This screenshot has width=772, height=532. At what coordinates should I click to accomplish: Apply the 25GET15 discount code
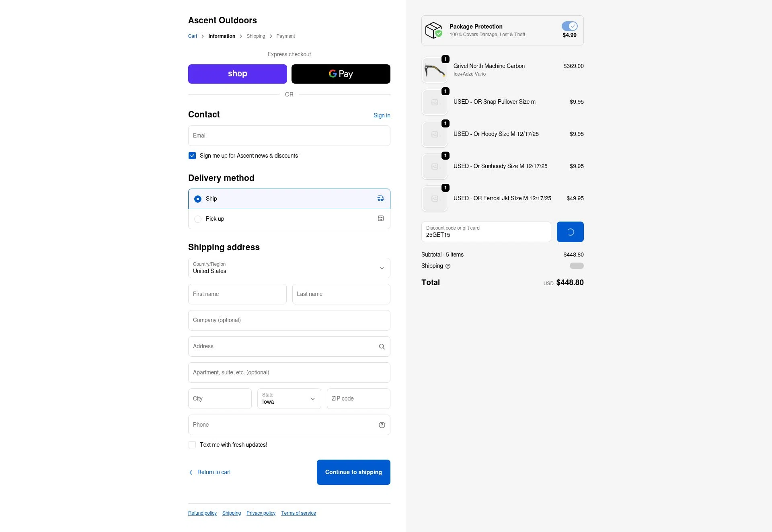pyautogui.click(x=570, y=232)
